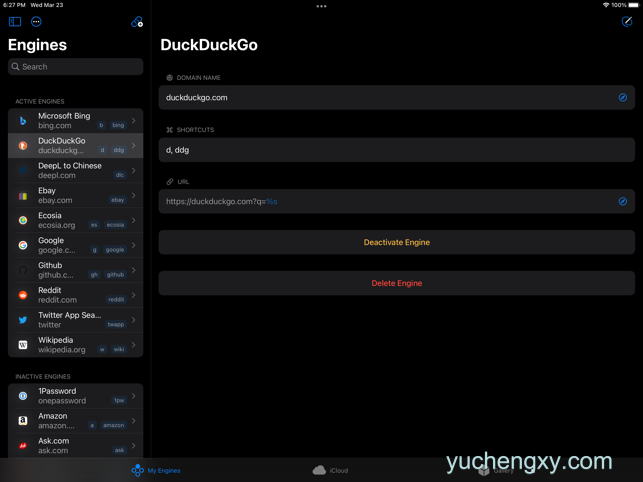Select the Github engine name
The height and width of the screenshot is (482, 643).
point(50,265)
